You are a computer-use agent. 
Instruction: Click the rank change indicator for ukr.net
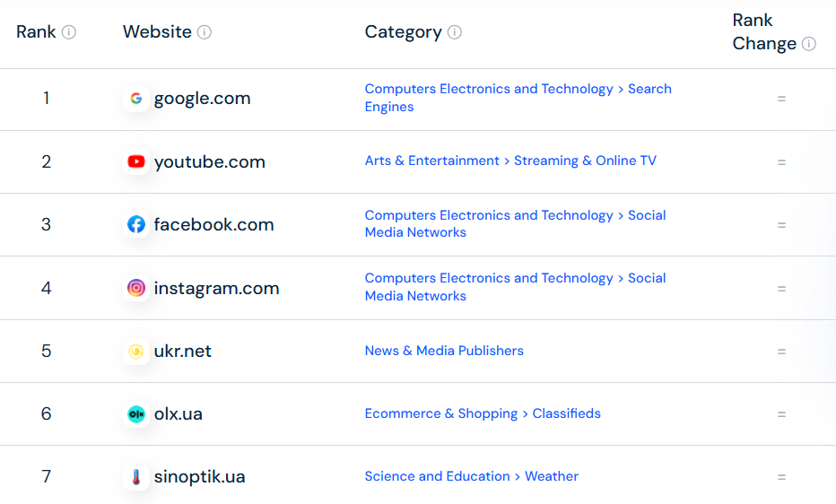pyautogui.click(x=781, y=352)
